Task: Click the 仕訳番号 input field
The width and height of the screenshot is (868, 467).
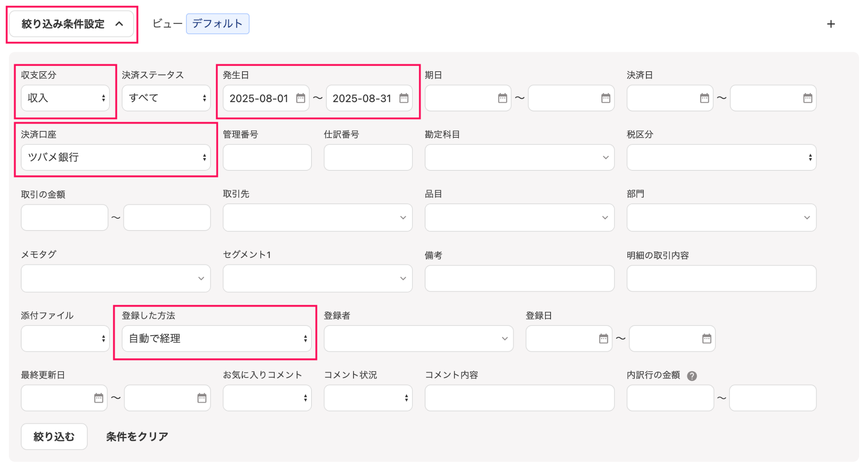Action: (x=368, y=157)
